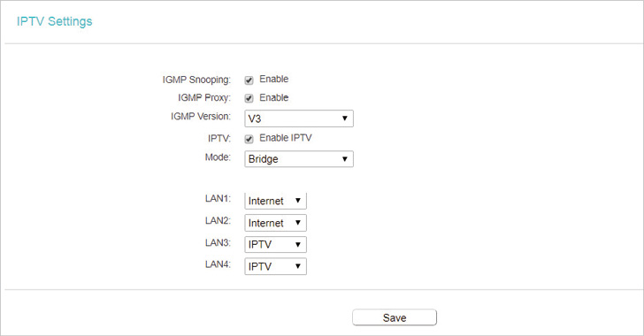Select the IGMP Proxy field label
The height and width of the screenshot is (336, 644).
[204, 98]
